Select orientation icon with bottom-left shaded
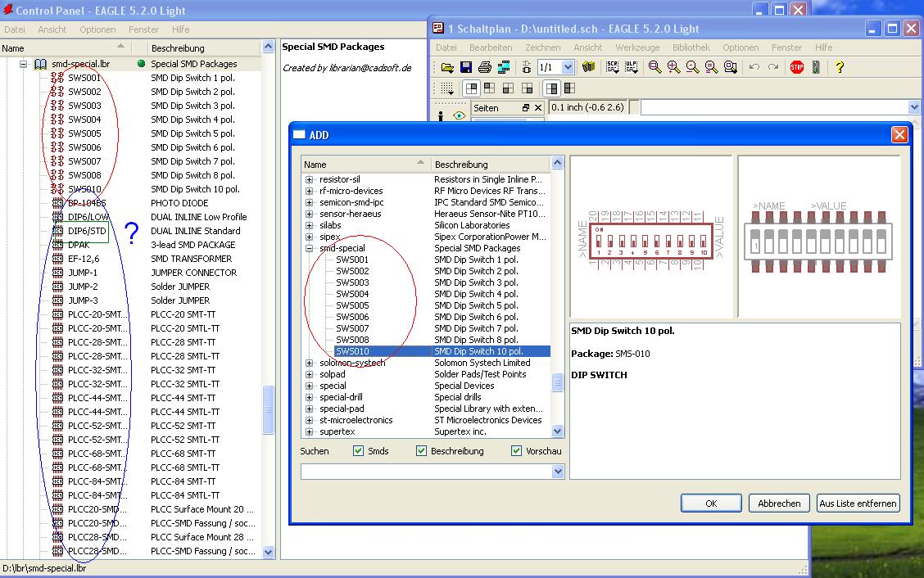The height and width of the screenshot is (578, 924). tap(509, 89)
